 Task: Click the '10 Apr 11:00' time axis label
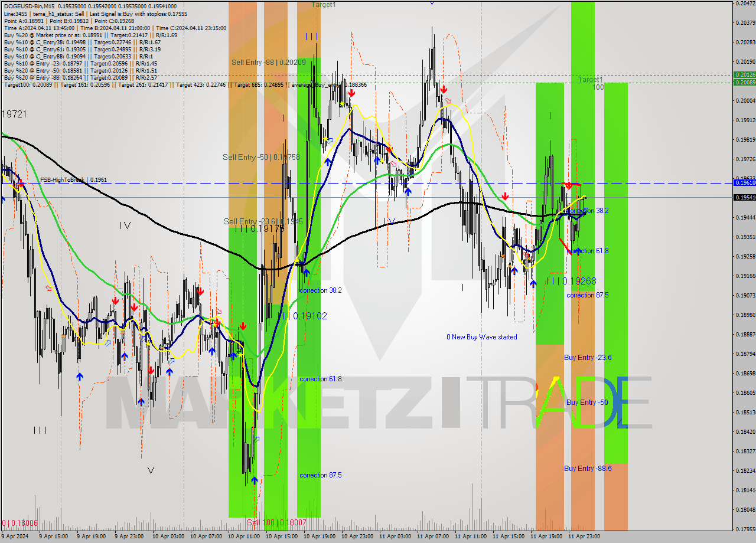(243, 537)
